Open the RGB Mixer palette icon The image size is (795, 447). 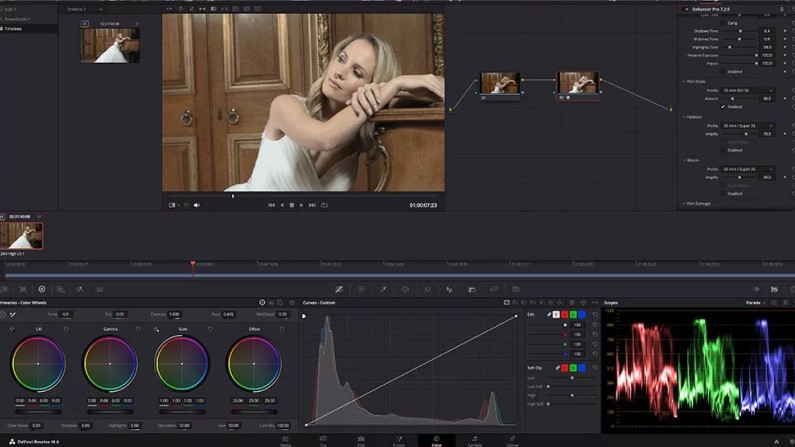[80, 289]
